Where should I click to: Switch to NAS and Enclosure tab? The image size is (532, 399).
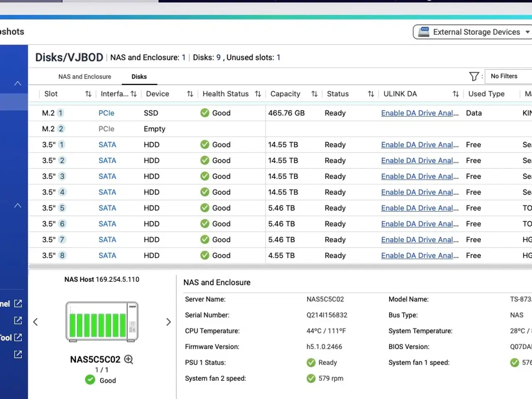[85, 76]
